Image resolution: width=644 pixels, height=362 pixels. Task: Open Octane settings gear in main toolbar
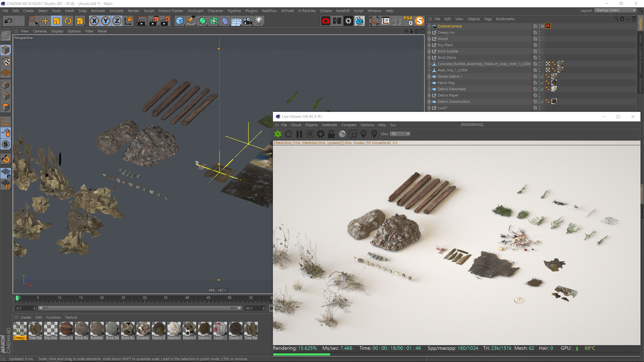(348, 21)
